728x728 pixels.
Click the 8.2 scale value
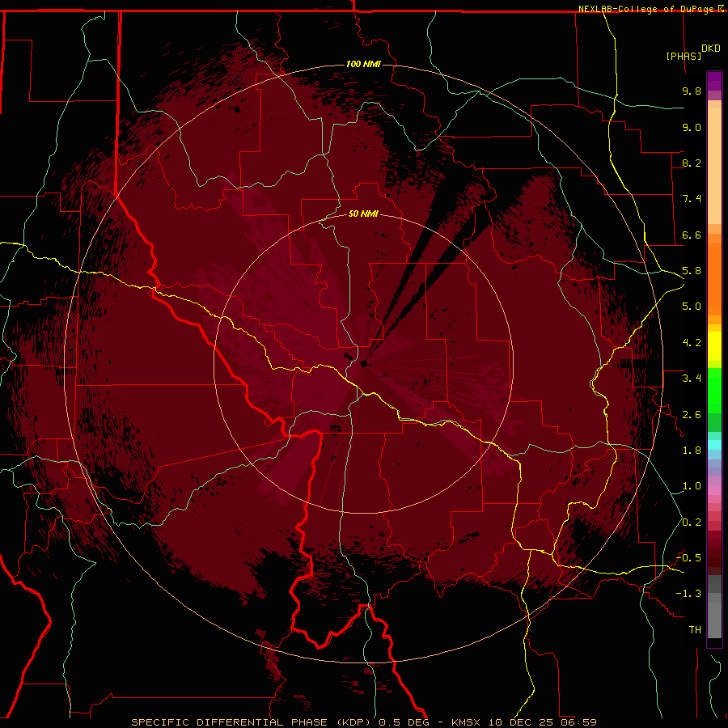692,163
